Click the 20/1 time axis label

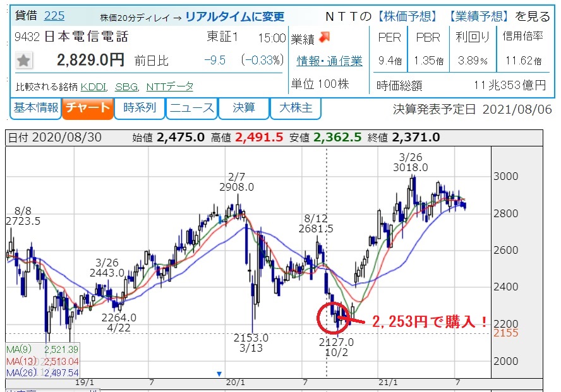[236, 383]
